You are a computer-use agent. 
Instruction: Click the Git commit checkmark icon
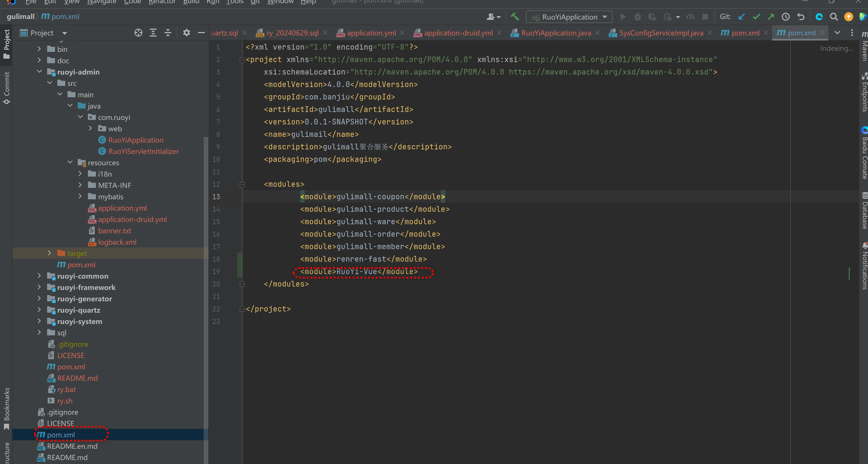[756, 17]
